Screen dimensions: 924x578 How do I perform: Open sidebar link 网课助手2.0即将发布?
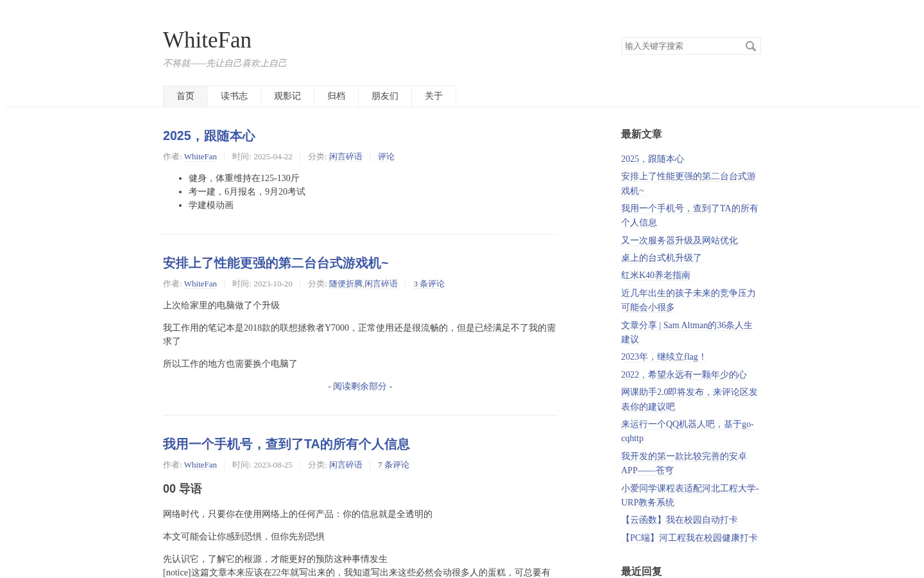689,399
